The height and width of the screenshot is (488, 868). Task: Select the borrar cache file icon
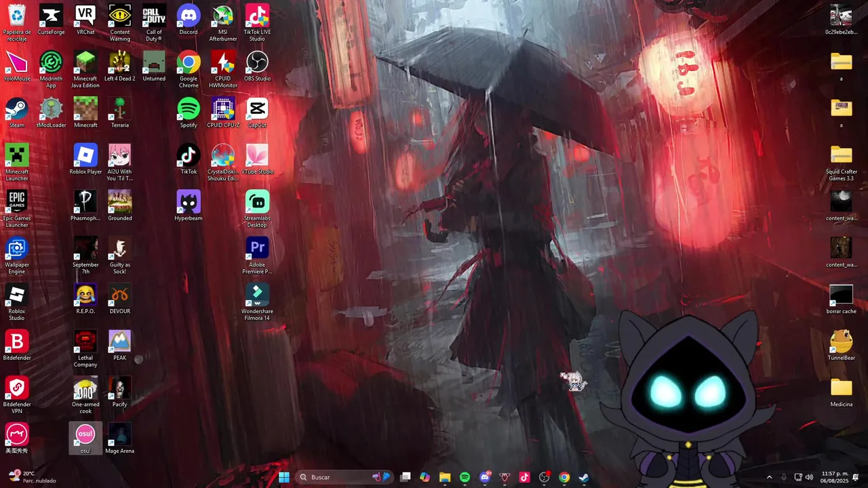click(842, 299)
